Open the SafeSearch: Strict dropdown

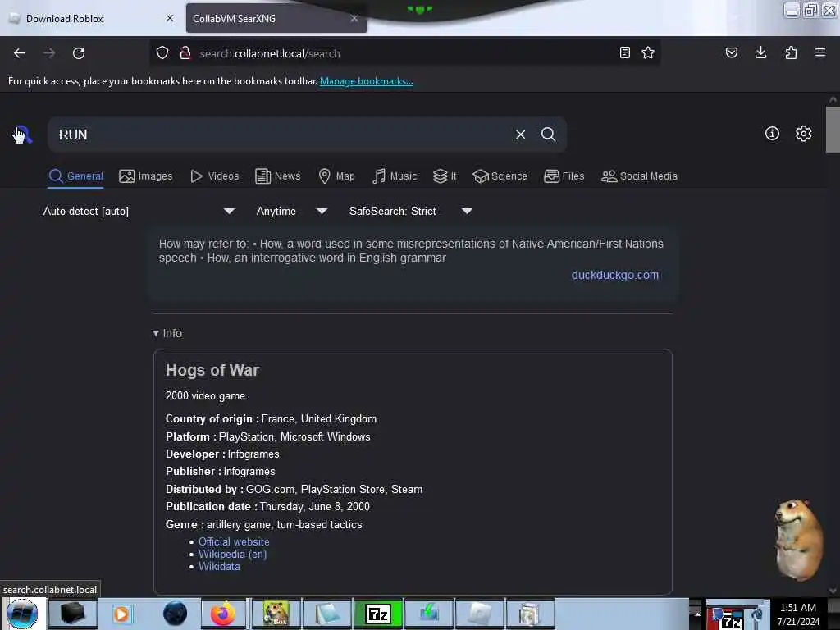(x=411, y=211)
